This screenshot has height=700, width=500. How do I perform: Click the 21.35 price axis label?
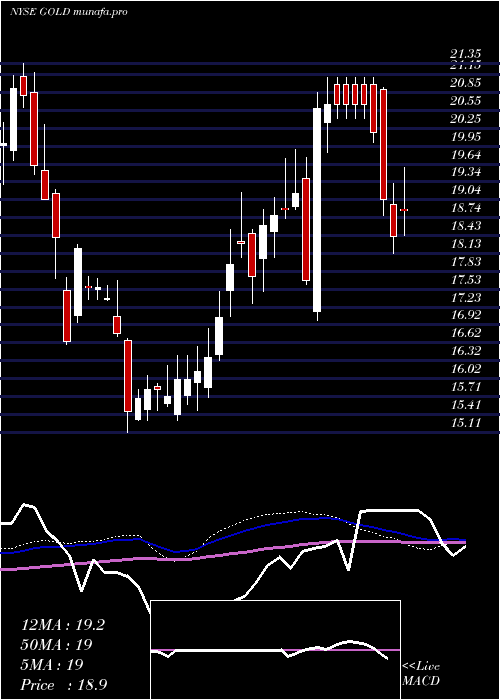coord(466,54)
